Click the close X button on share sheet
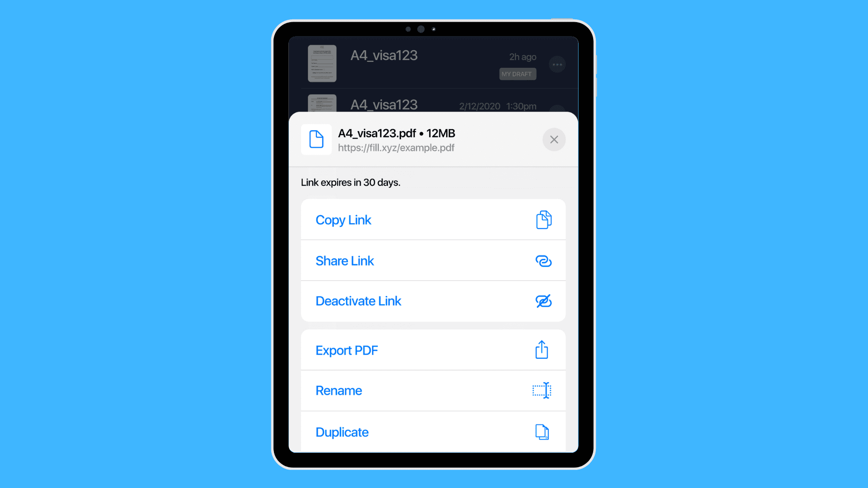This screenshot has width=868, height=488. (554, 140)
